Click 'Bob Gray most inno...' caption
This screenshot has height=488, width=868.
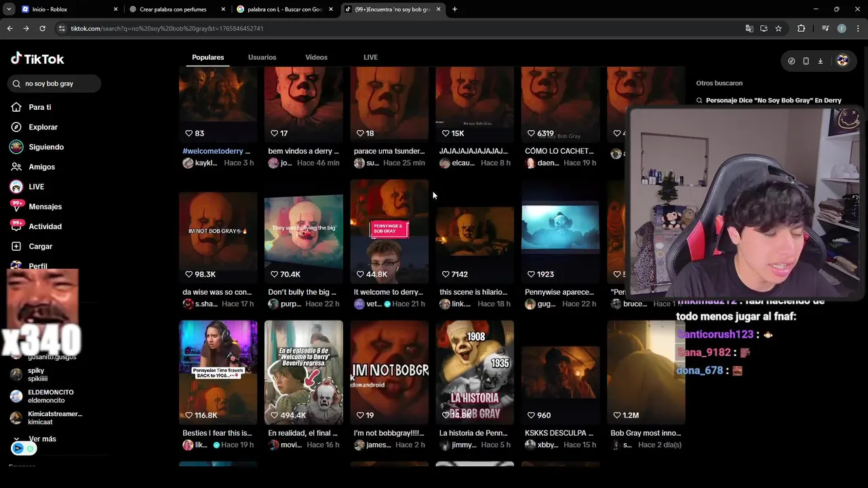click(x=646, y=433)
